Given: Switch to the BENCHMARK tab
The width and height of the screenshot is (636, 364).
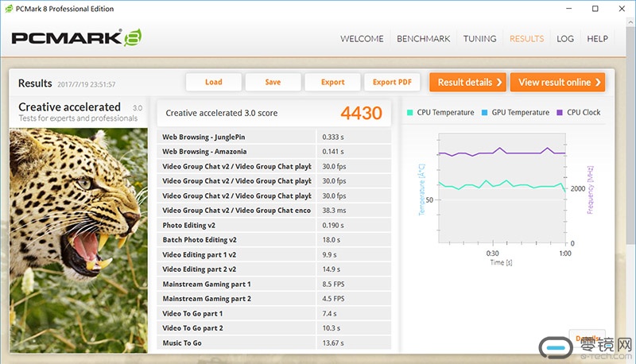Looking at the screenshot, I should (x=423, y=38).
